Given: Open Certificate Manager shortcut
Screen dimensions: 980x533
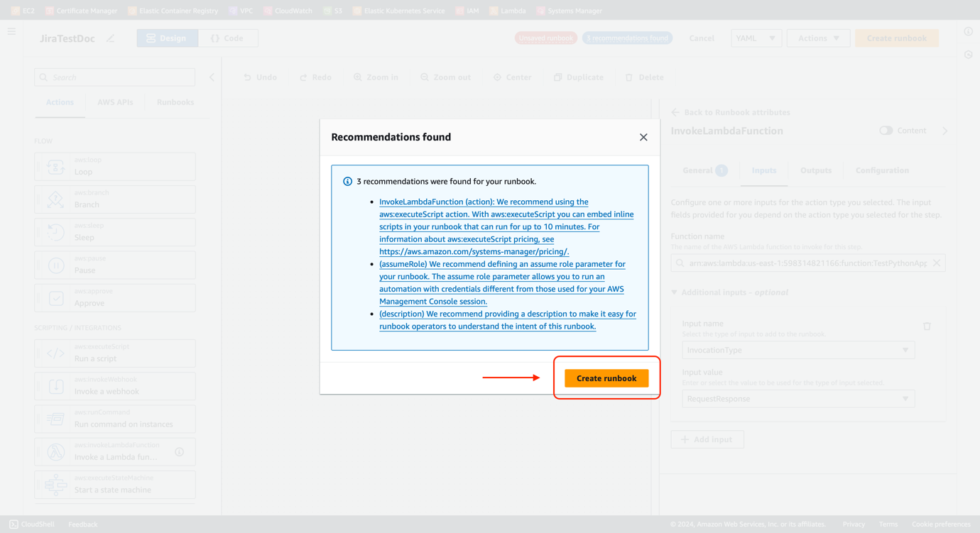Looking at the screenshot, I should coord(81,11).
